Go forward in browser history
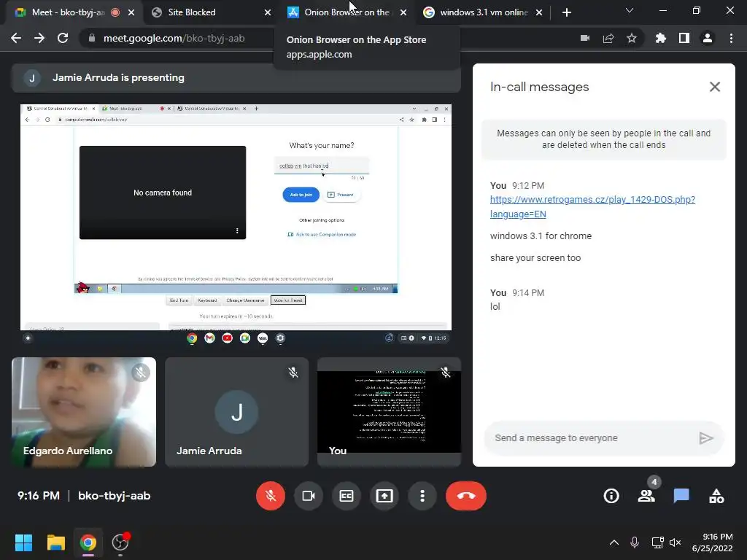The width and height of the screenshot is (747, 560). [x=39, y=38]
